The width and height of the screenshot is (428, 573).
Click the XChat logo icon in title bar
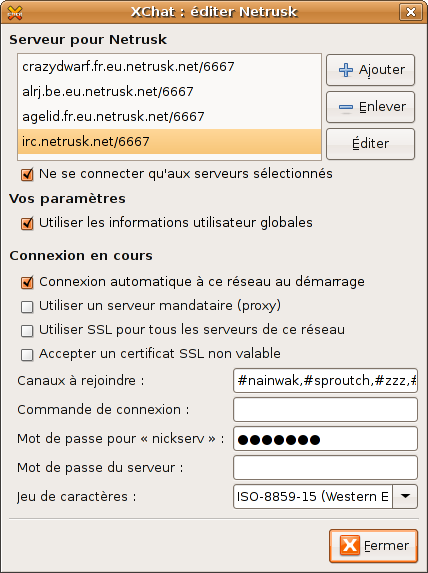point(15,13)
